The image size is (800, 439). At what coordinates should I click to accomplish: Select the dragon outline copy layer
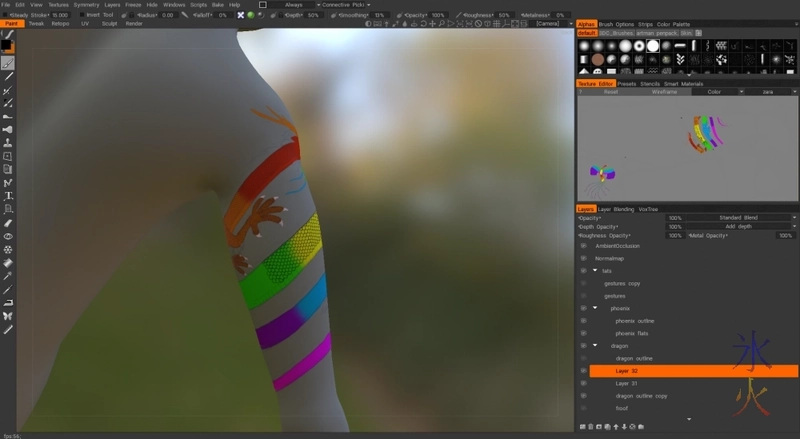pyautogui.click(x=641, y=395)
